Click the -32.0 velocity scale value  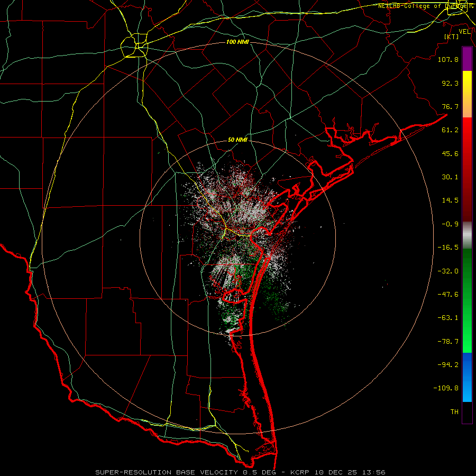click(448, 271)
